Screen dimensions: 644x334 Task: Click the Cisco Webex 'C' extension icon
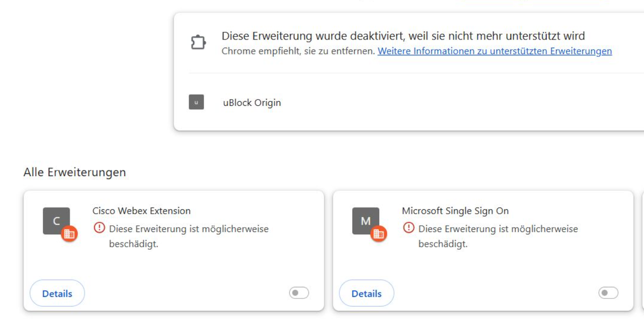[x=56, y=221]
